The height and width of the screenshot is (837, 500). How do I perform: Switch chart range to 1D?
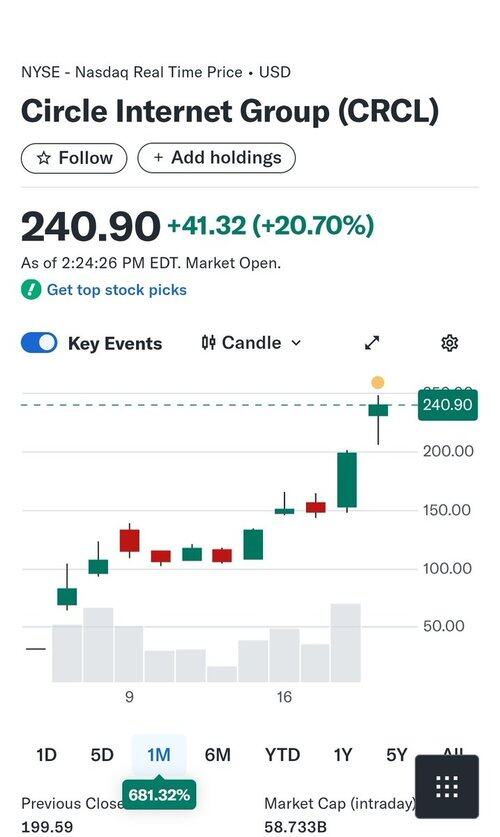point(46,755)
